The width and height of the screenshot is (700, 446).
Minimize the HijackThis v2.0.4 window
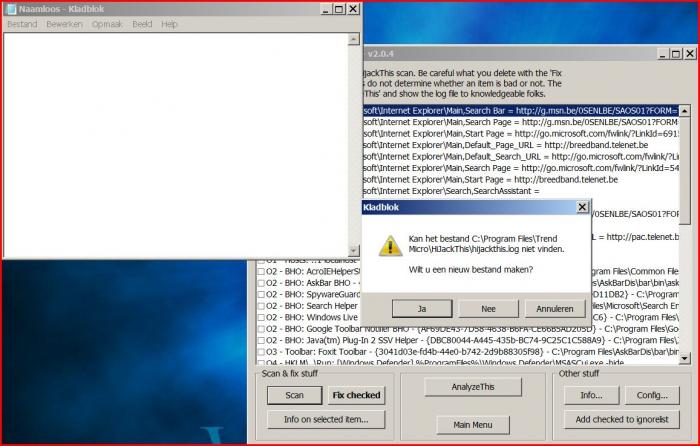tap(662, 54)
